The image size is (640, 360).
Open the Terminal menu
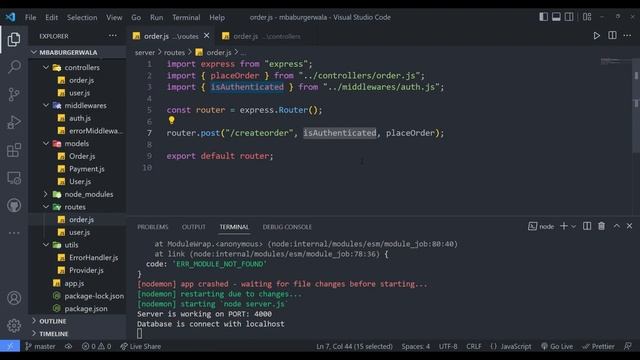point(186,17)
